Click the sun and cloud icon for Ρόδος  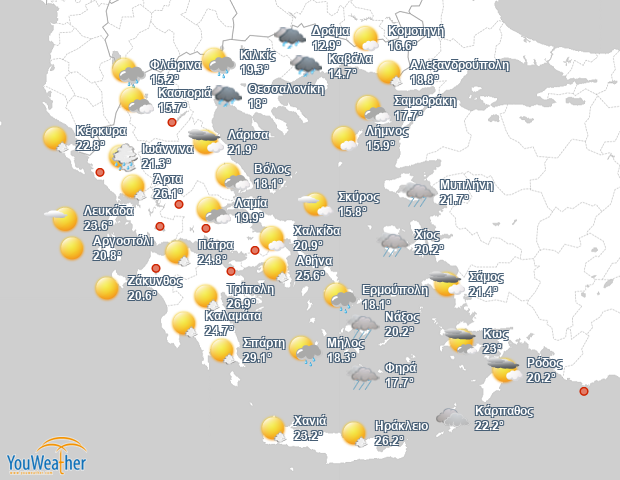click(504, 371)
